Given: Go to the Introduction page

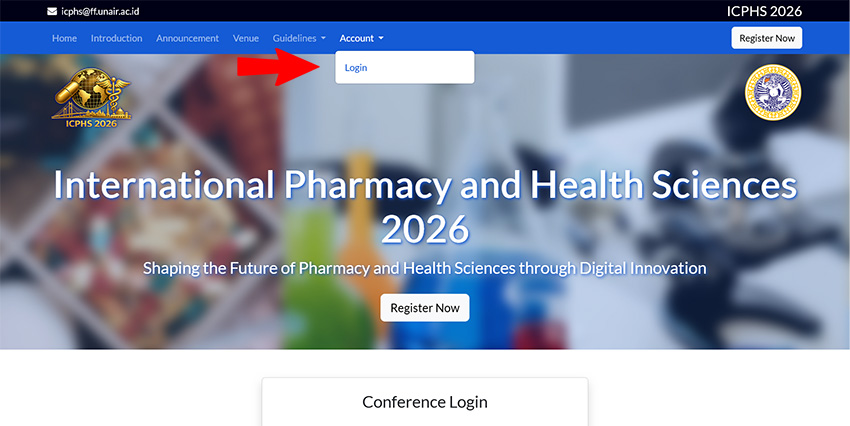Looking at the screenshot, I should [117, 38].
